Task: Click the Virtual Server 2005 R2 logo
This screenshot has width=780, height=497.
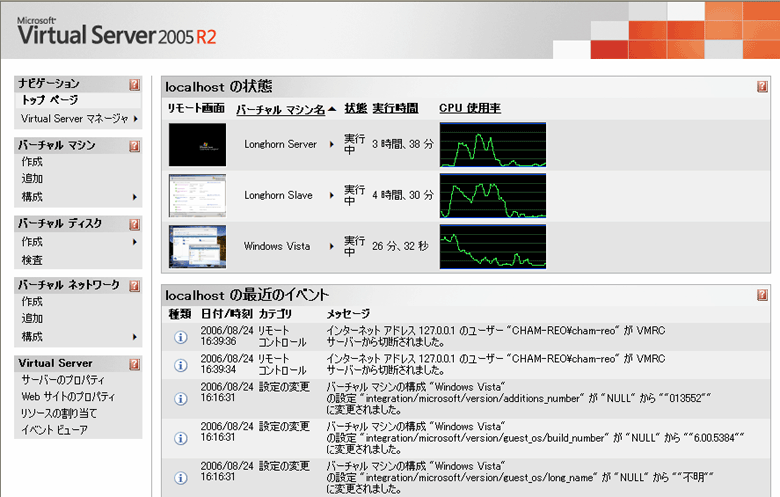Action: click(x=117, y=32)
